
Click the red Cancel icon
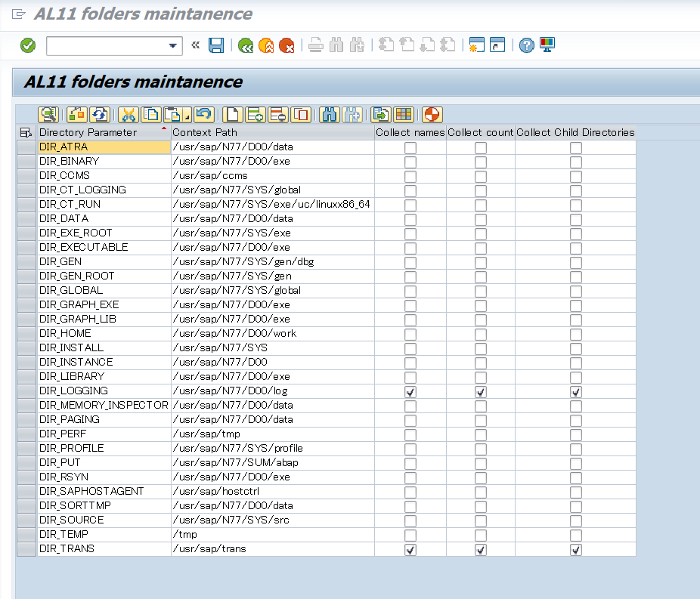pos(287,46)
